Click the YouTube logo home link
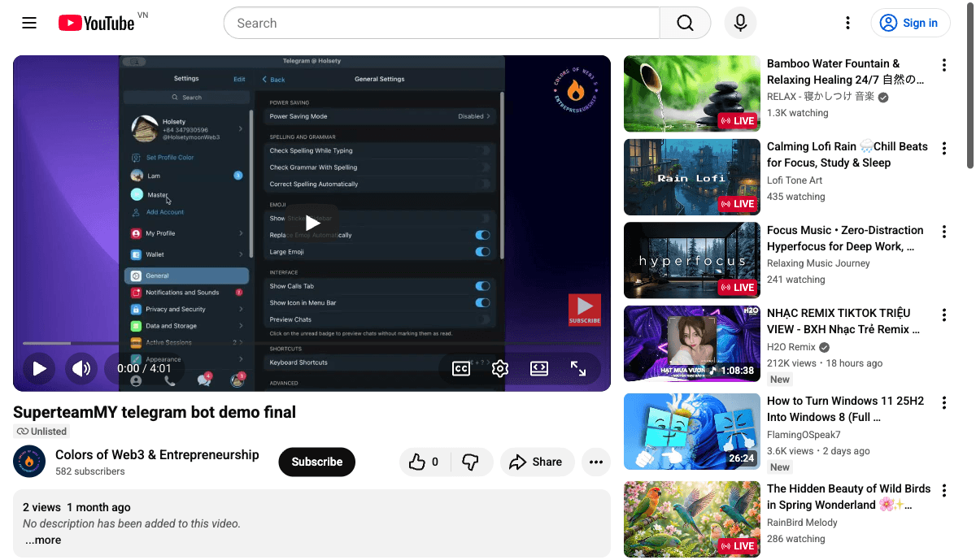 96,23
